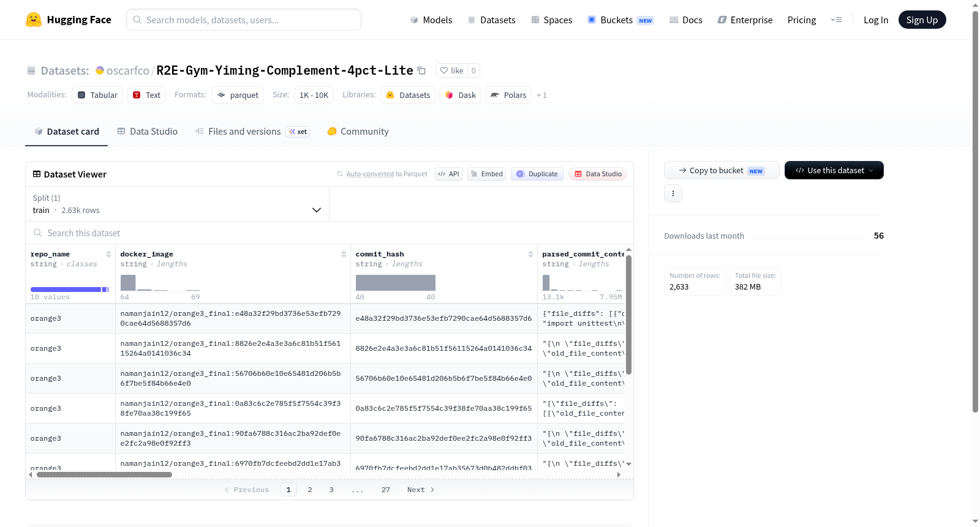
Task: Show the + 1 additional libraries
Action: [x=541, y=95]
